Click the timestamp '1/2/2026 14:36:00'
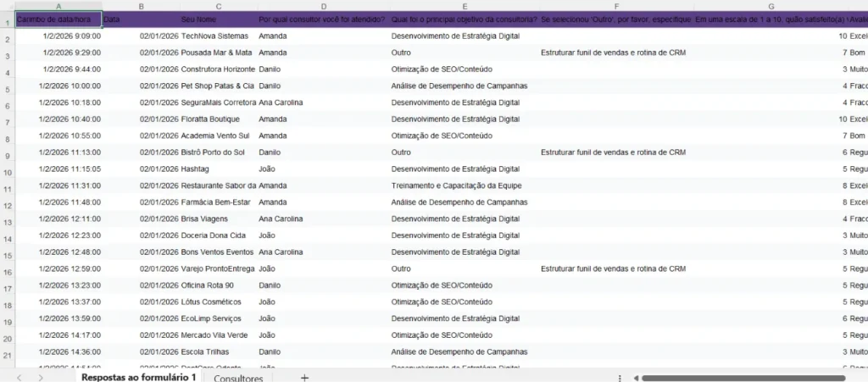This screenshot has height=382, width=868. 70,352
